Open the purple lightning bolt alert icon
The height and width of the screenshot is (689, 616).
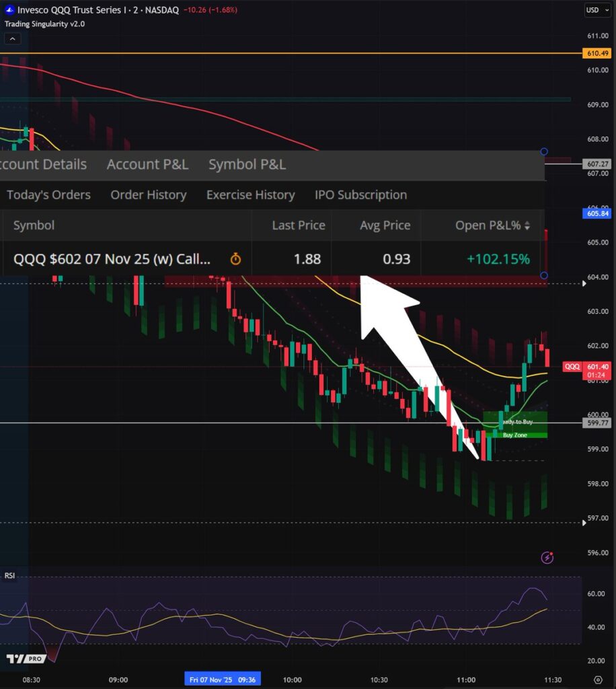coord(547,557)
